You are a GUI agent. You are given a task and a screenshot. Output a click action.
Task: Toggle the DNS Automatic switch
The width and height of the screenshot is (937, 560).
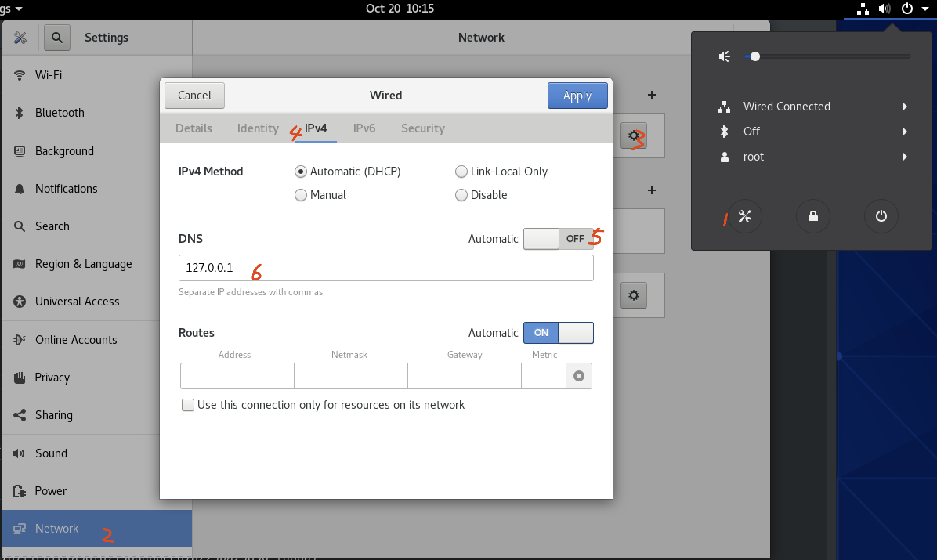558,238
